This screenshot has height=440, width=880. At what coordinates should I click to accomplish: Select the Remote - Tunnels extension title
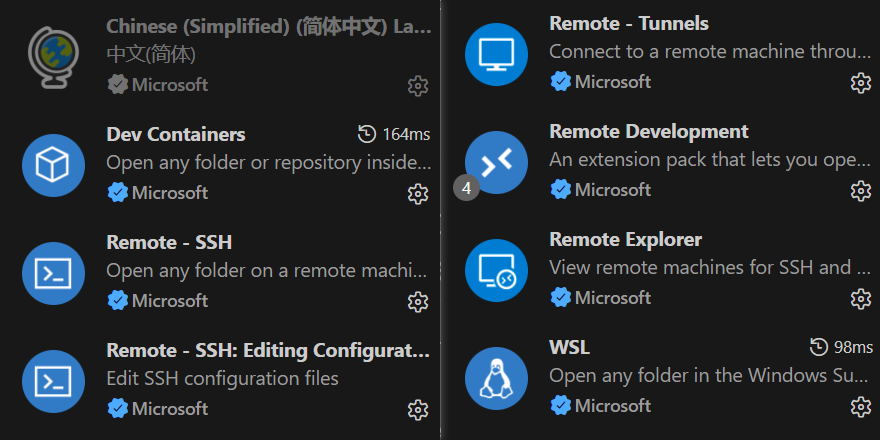tap(629, 23)
